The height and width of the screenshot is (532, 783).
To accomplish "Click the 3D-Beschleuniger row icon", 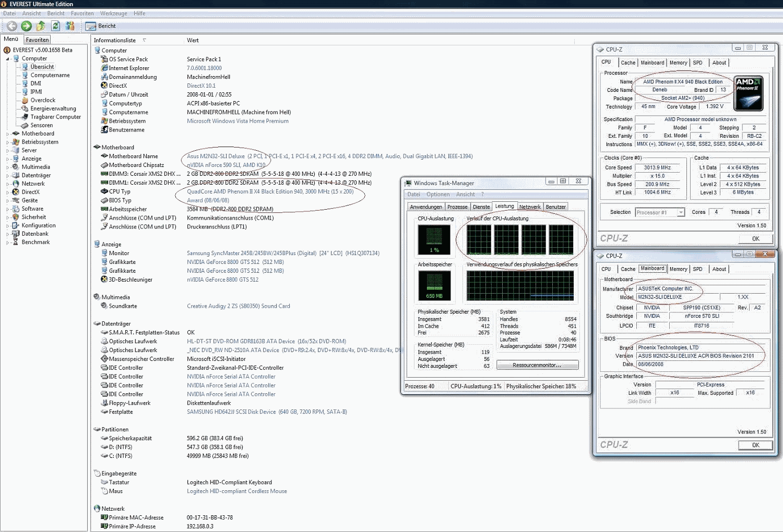I will (104, 280).
